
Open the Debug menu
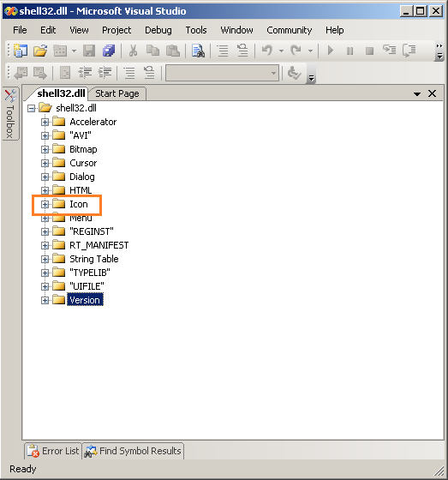coord(158,30)
